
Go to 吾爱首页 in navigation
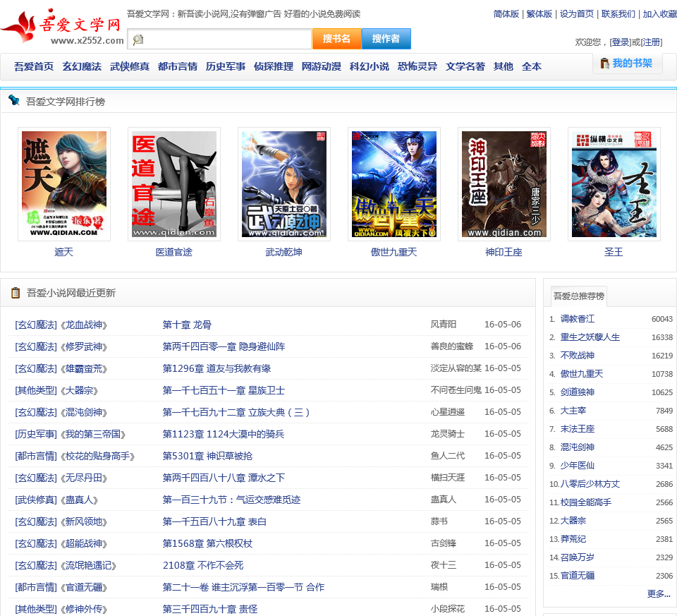(34, 66)
